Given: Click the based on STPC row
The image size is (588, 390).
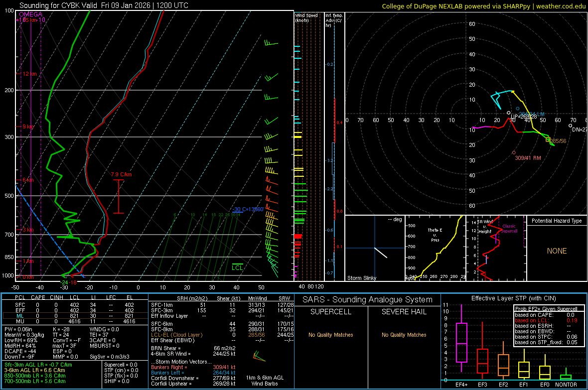Looking at the screenshot, I should point(546,337).
